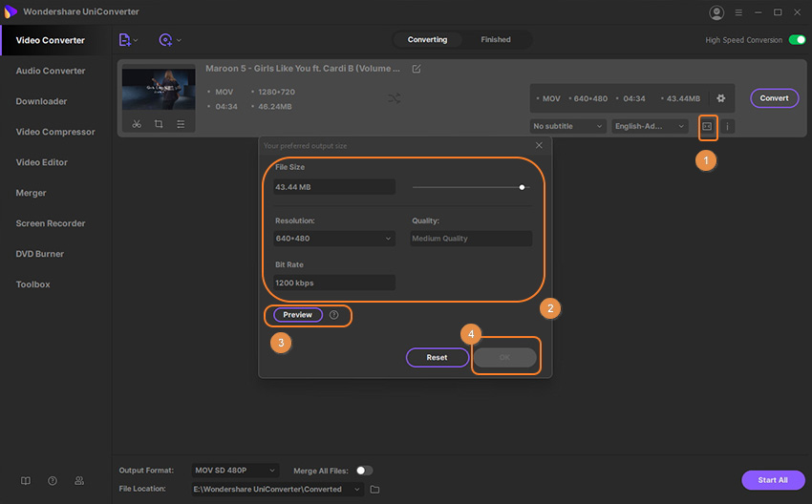Click the bottom help circle icon

tap(53, 481)
